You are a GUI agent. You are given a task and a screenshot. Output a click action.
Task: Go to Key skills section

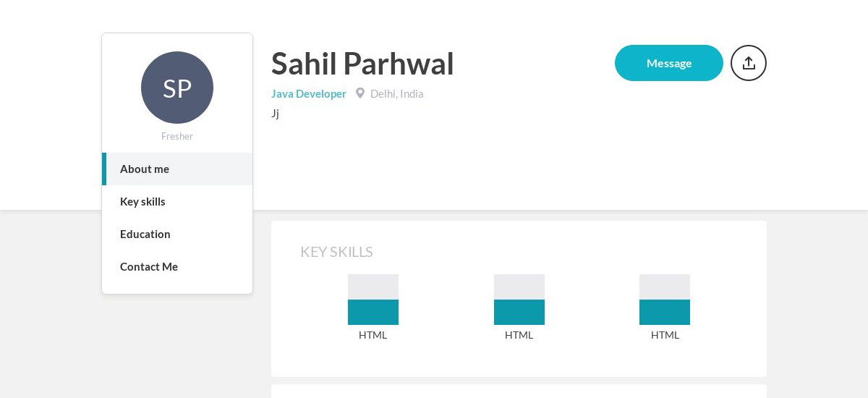pyautogui.click(x=177, y=201)
